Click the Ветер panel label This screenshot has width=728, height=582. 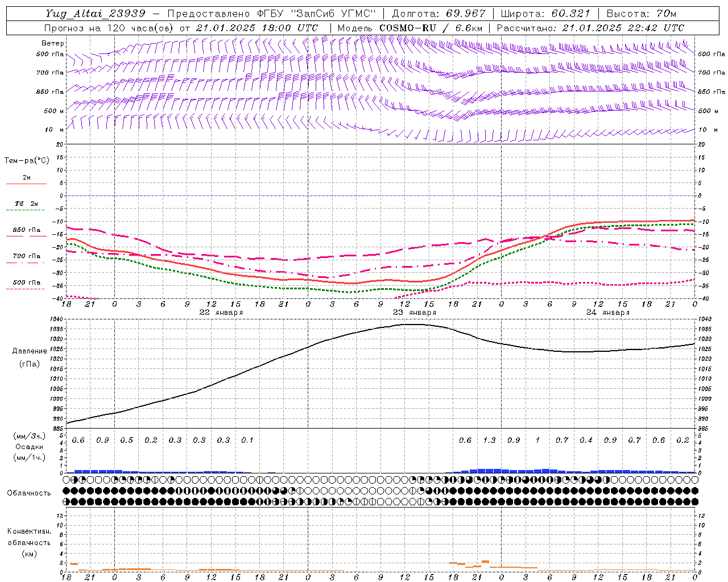tap(53, 43)
